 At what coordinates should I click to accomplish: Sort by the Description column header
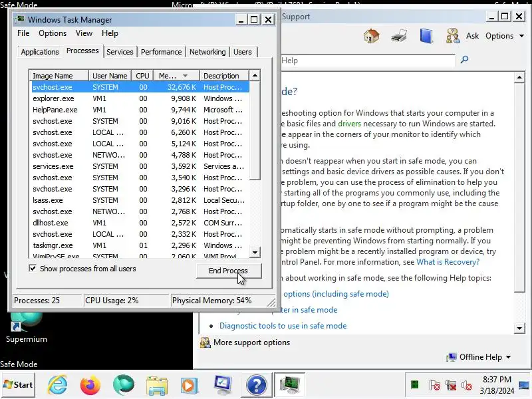pyautogui.click(x=224, y=76)
